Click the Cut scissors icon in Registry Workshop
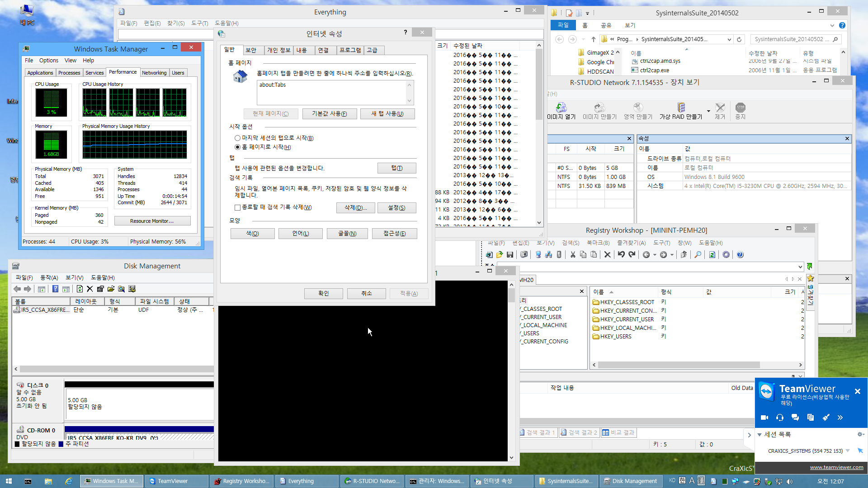 pyautogui.click(x=573, y=255)
